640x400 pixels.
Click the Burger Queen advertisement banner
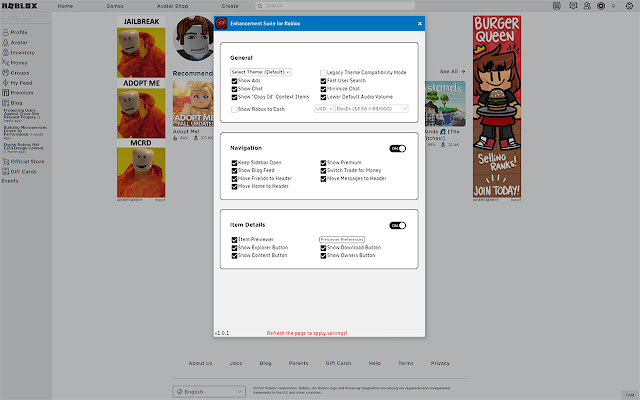(x=497, y=107)
